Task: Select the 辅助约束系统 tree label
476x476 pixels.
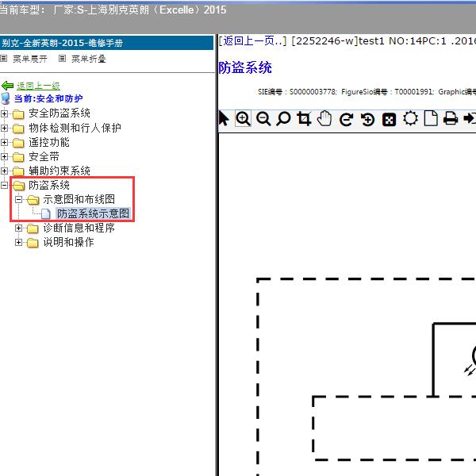Action: [59, 171]
